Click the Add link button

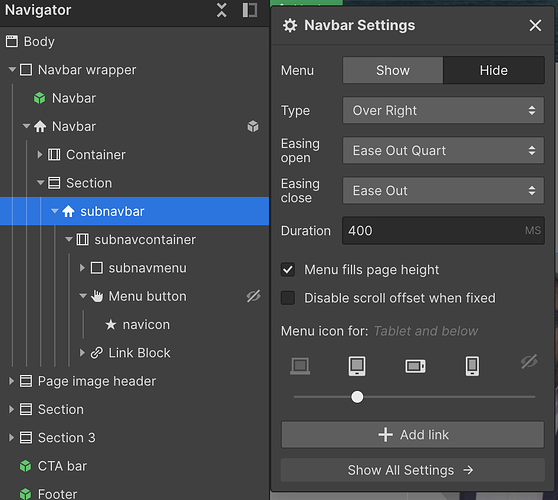point(412,435)
